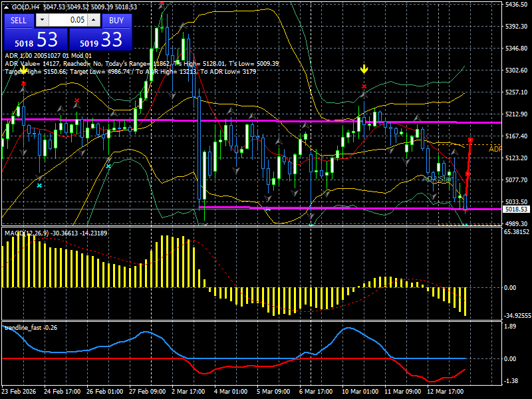Click the SELL button
The width and height of the screenshot is (532, 399).
pyautogui.click(x=19, y=21)
